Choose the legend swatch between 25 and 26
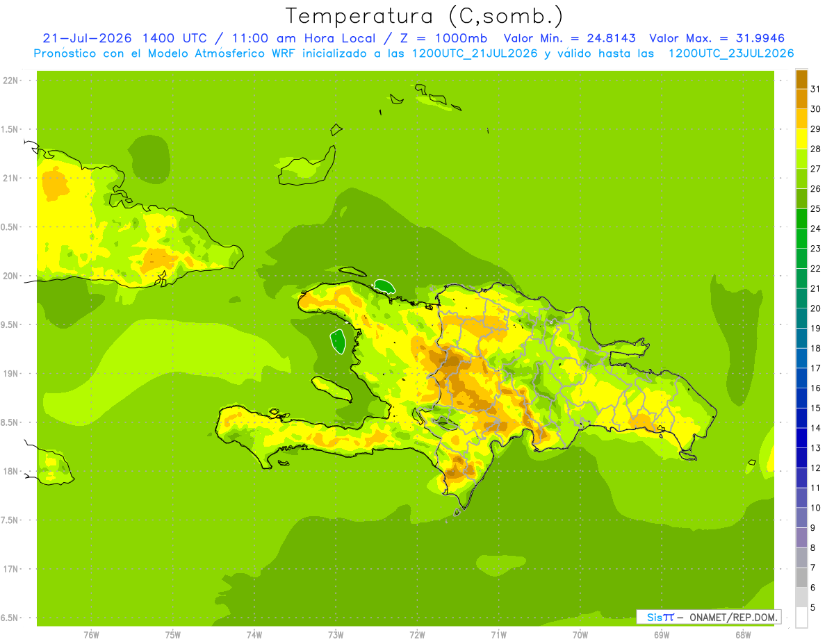Screen dimensions: 834x644 (x=801, y=198)
